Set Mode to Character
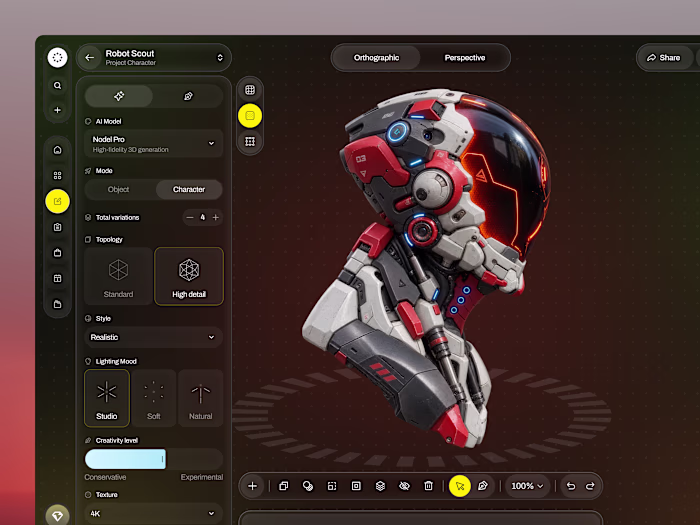 [x=189, y=189]
